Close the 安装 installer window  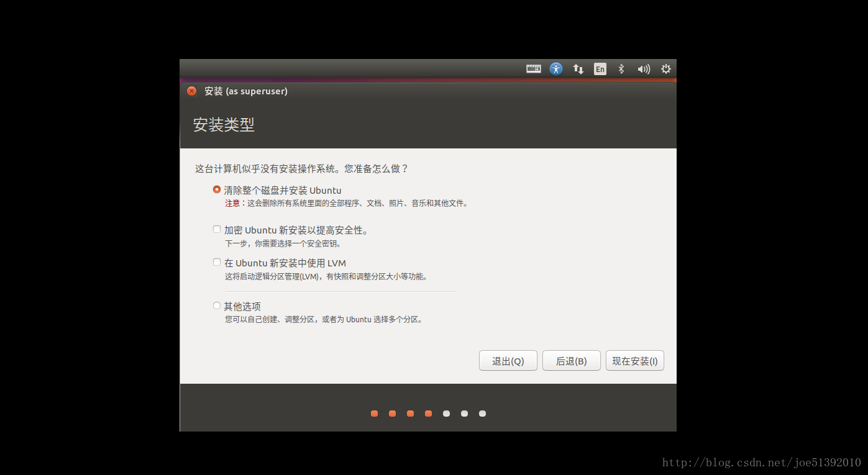click(191, 91)
